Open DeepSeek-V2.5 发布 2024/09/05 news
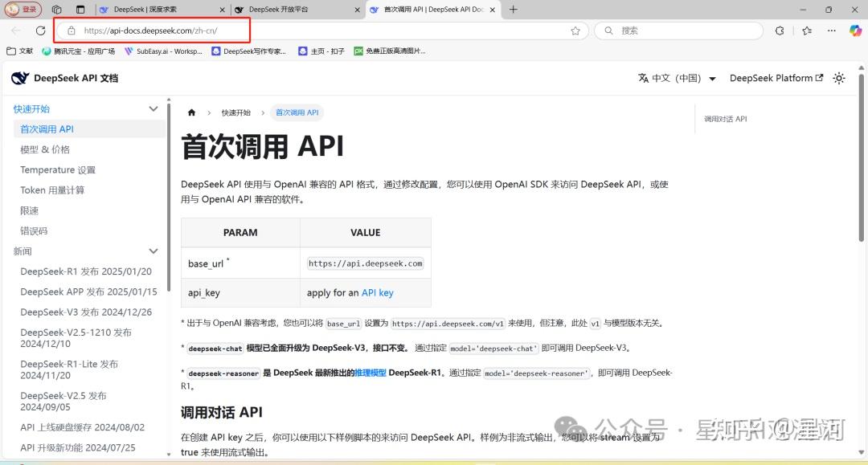Viewport: 868px width, 465px height. 63,401
